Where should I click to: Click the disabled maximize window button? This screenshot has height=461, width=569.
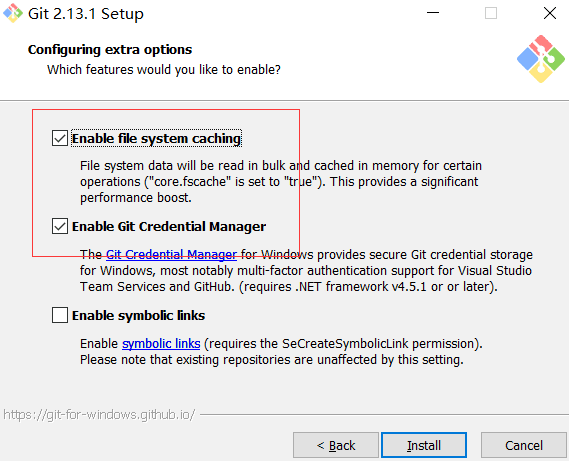pyautogui.click(x=491, y=13)
